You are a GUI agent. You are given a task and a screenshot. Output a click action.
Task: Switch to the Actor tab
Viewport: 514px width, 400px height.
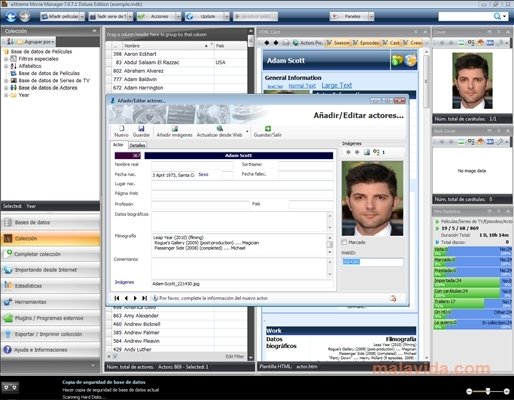[118, 145]
